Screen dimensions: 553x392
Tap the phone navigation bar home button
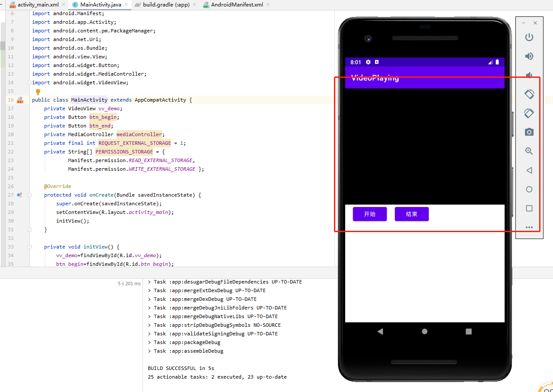tap(425, 331)
